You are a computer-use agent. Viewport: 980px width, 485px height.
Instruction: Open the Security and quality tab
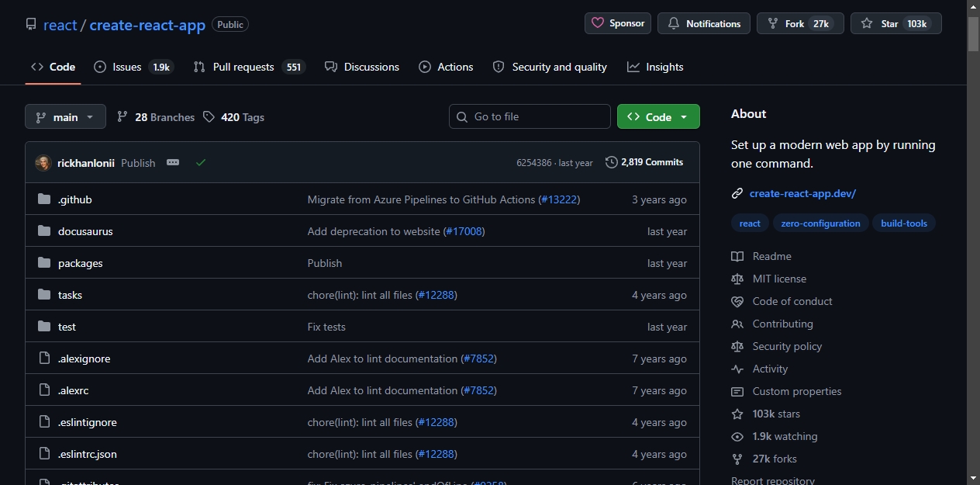(x=550, y=67)
